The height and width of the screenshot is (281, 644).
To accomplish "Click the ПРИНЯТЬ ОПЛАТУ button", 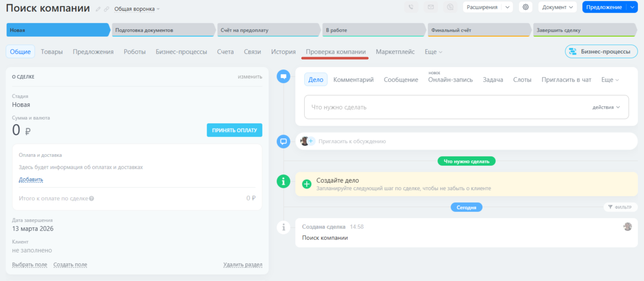I will pos(235,130).
